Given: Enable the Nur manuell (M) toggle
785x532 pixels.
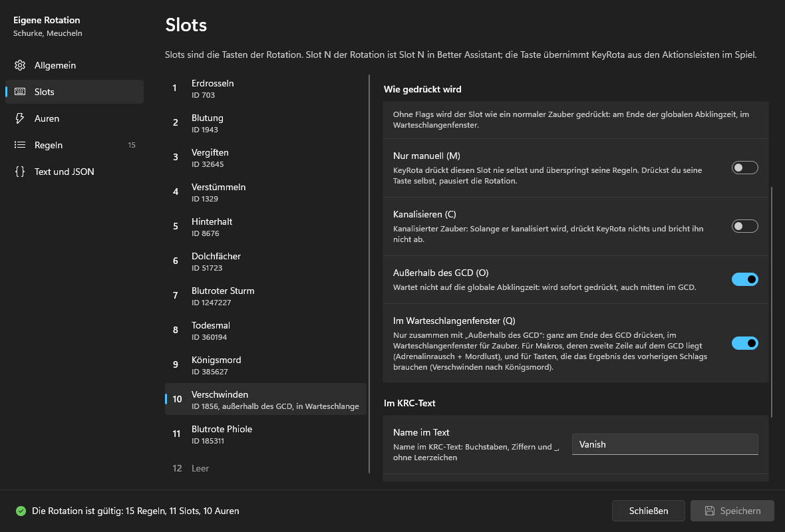Looking at the screenshot, I should pyautogui.click(x=744, y=168).
